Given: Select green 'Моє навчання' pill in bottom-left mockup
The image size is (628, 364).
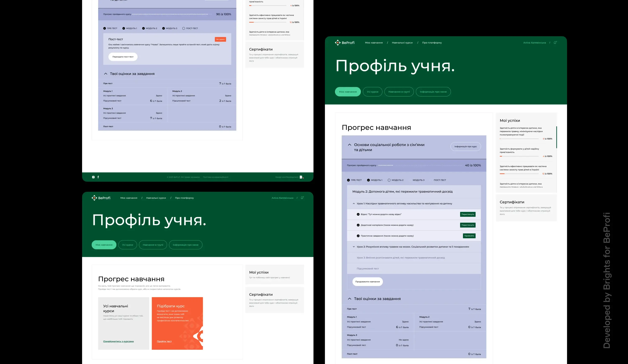Looking at the screenshot, I should tap(104, 245).
